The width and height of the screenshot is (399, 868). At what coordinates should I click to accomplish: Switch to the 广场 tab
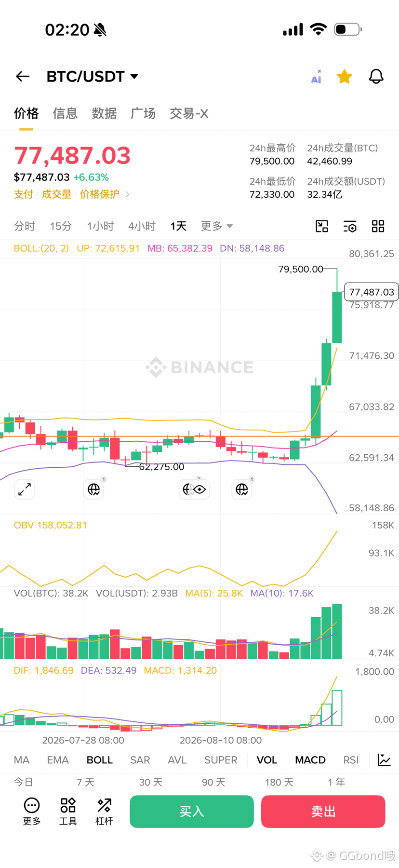(143, 113)
